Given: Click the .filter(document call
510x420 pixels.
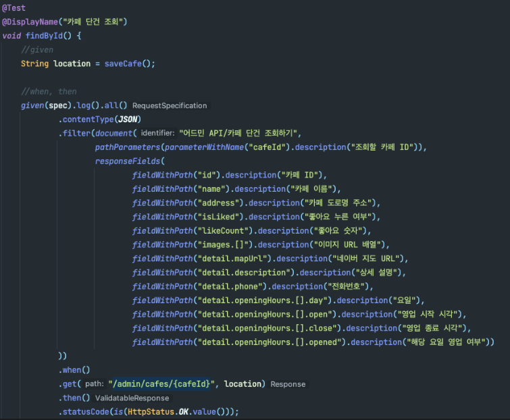Looking at the screenshot, I should (x=97, y=133).
